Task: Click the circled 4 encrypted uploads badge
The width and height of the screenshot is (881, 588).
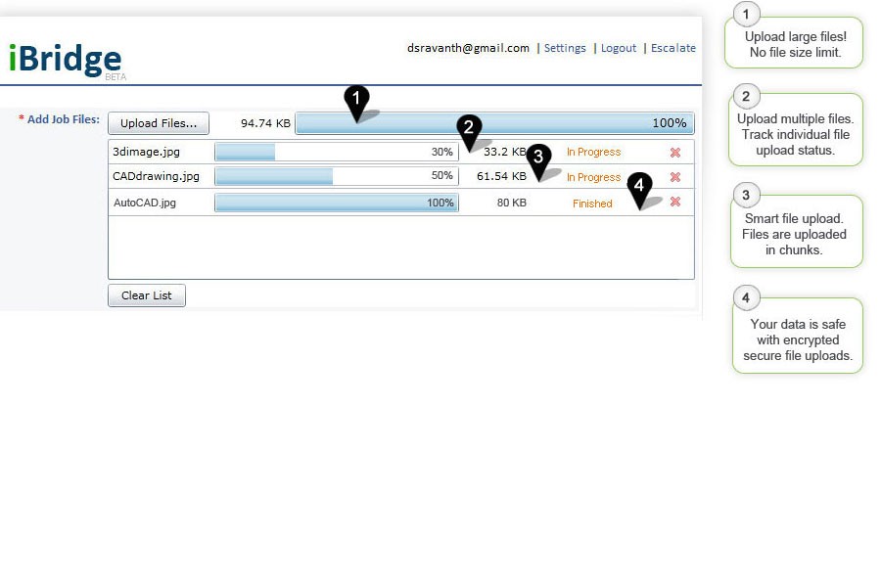Action: coord(746,297)
